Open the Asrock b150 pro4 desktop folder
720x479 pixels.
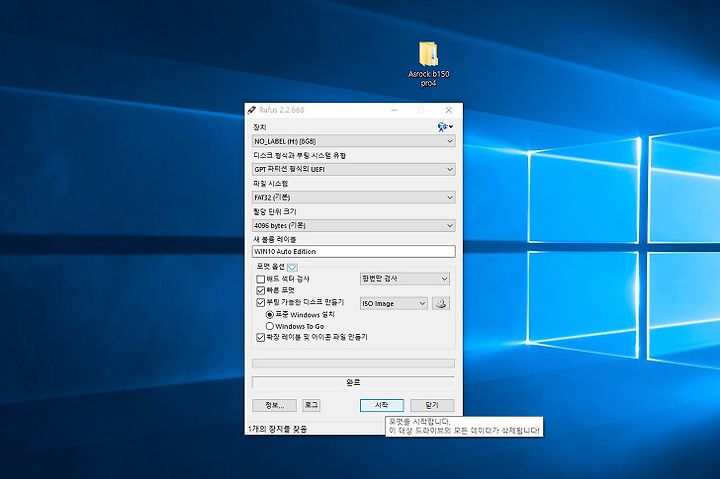point(428,63)
